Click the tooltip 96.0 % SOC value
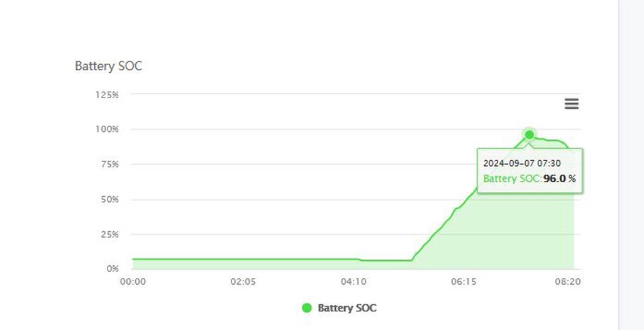The image size is (644, 330). (559, 179)
